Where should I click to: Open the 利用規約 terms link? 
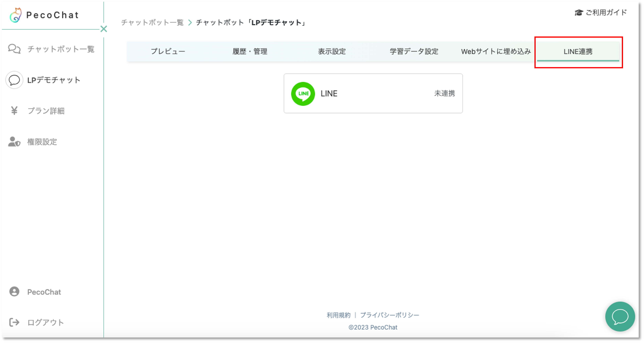pyautogui.click(x=339, y=315)
